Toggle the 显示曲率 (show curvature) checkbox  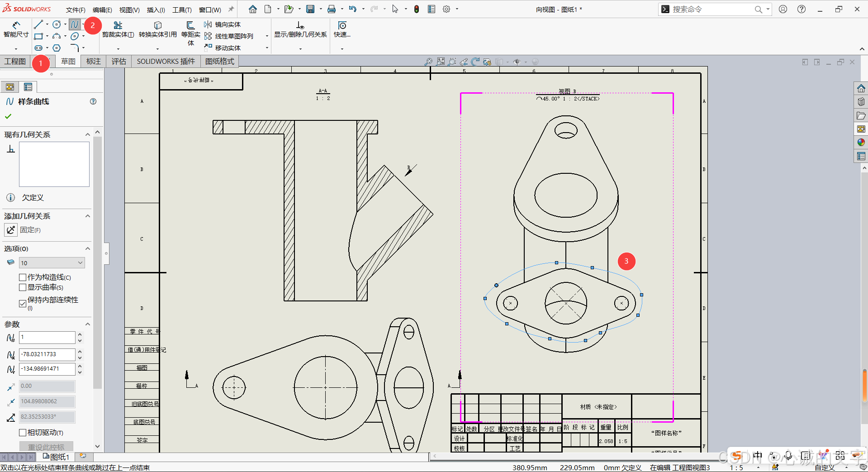[x=23, y=287]
